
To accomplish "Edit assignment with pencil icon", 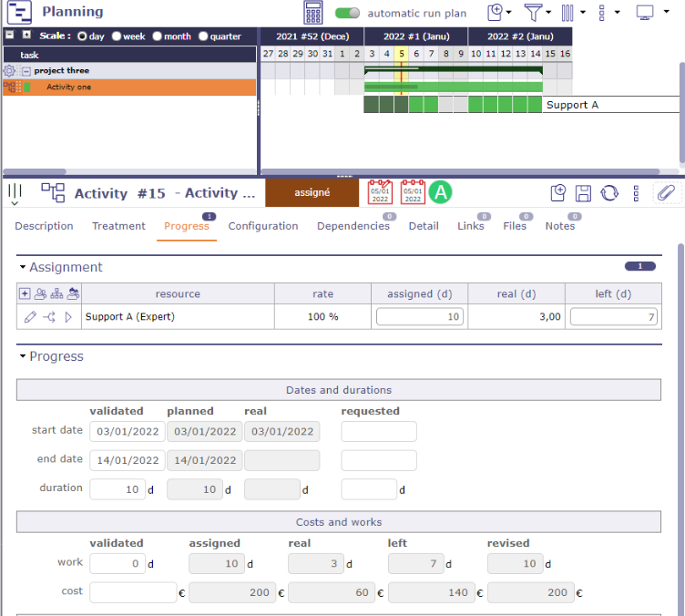I will [30, 317].
